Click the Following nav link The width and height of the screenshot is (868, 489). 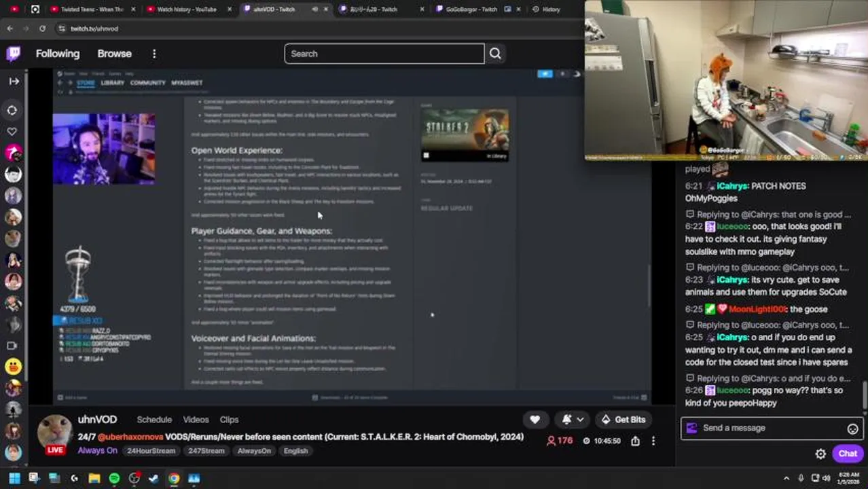pyautogui.click(x=58, y=54)
